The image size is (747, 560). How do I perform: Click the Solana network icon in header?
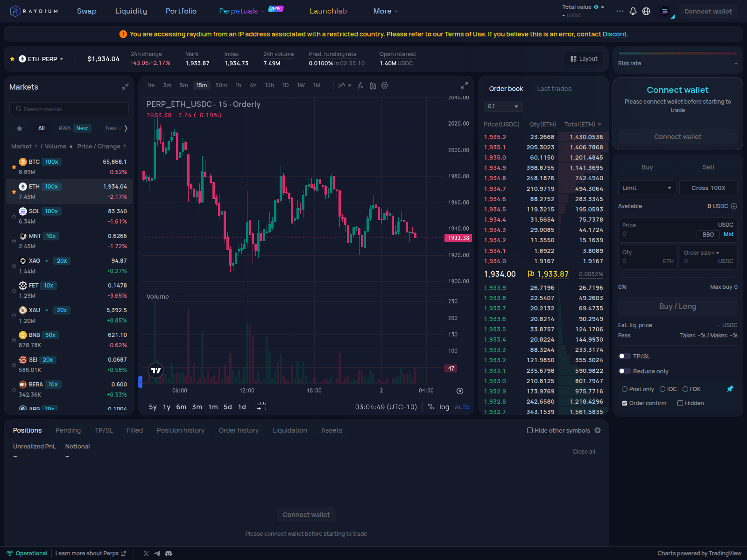point(665,11)
